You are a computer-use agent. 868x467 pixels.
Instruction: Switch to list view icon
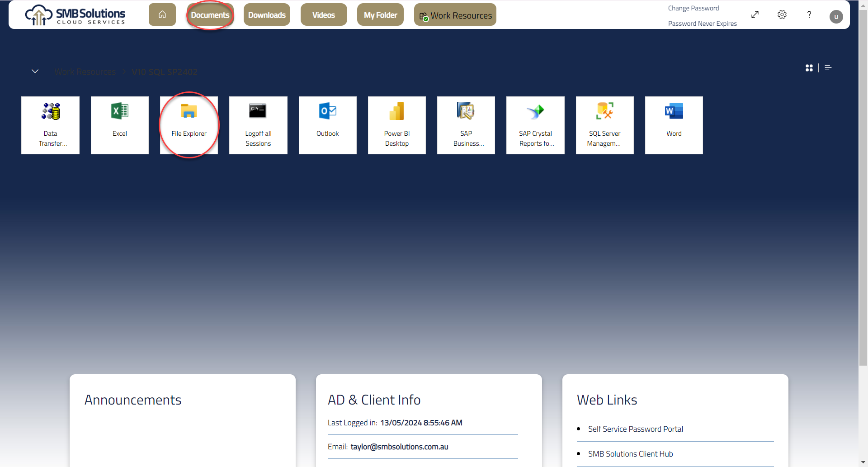[828, 68]
